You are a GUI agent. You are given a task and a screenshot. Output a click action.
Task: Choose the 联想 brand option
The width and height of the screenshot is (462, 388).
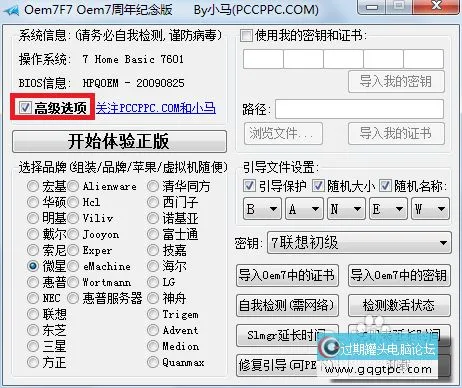[33, 314]
